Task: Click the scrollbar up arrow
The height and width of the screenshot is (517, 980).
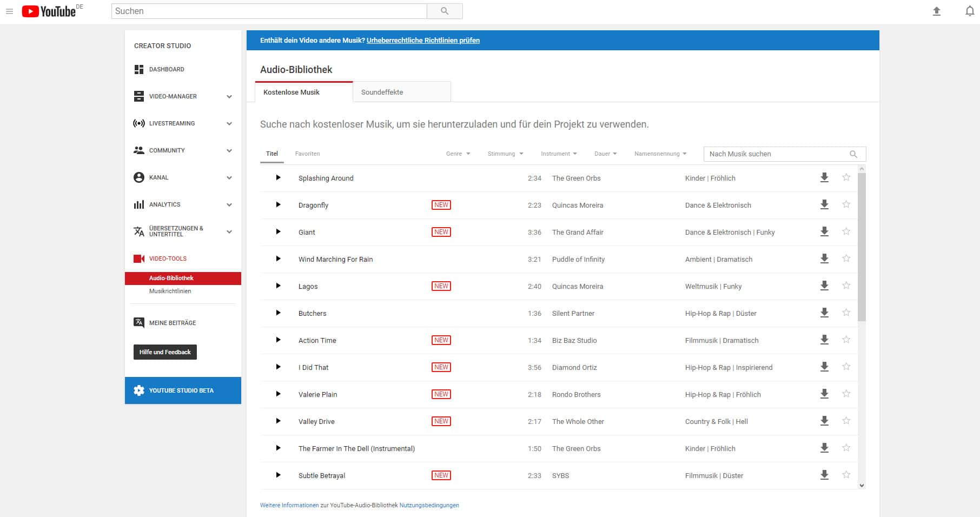Action: pyautogui.click(x=862, y=169)
